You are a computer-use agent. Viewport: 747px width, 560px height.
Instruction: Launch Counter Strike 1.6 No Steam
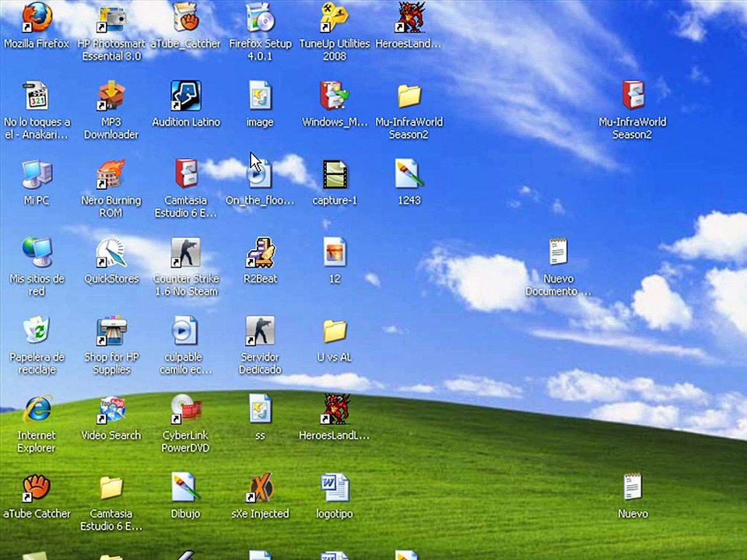186,252
